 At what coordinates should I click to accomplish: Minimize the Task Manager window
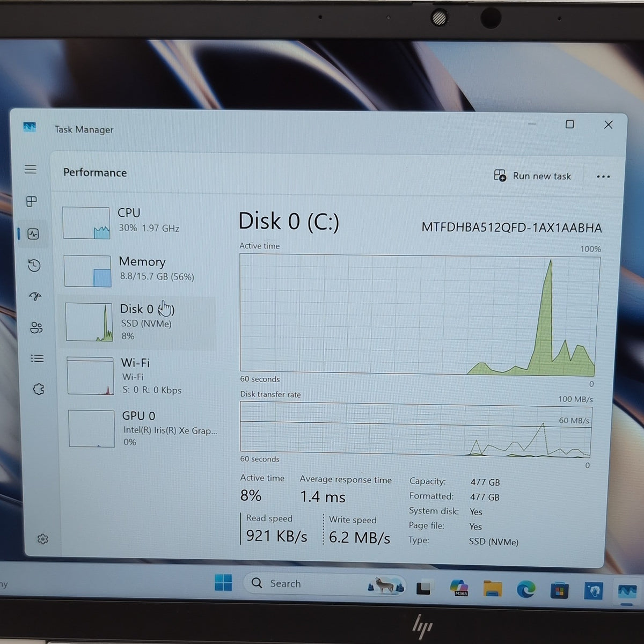pyautogui.click(x=532, y=125)
